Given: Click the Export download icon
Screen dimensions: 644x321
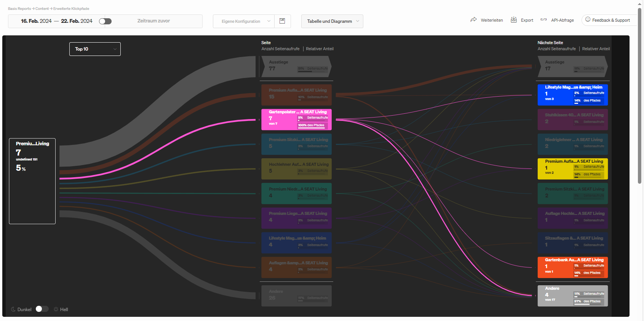Looking at the screenshot, I should click(514, 19).
